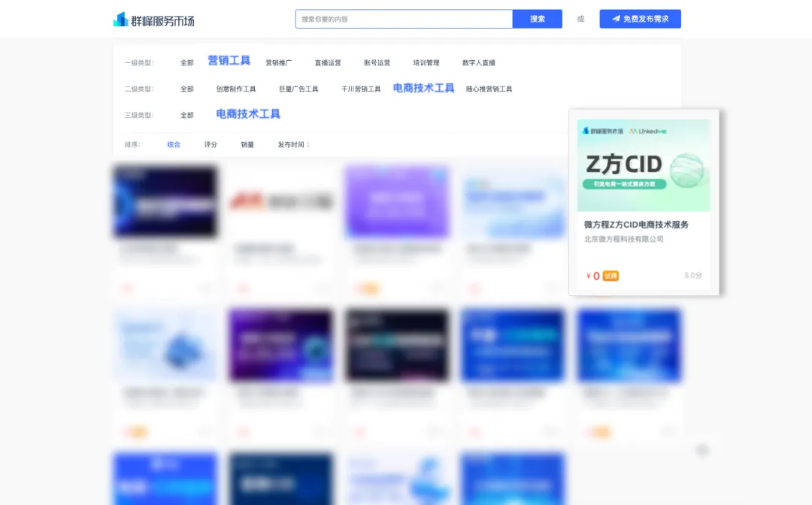Choose the 数字人直播 category
Image resolution: width=812 pixels, height=505 pixels.
(x=479, y=62)
